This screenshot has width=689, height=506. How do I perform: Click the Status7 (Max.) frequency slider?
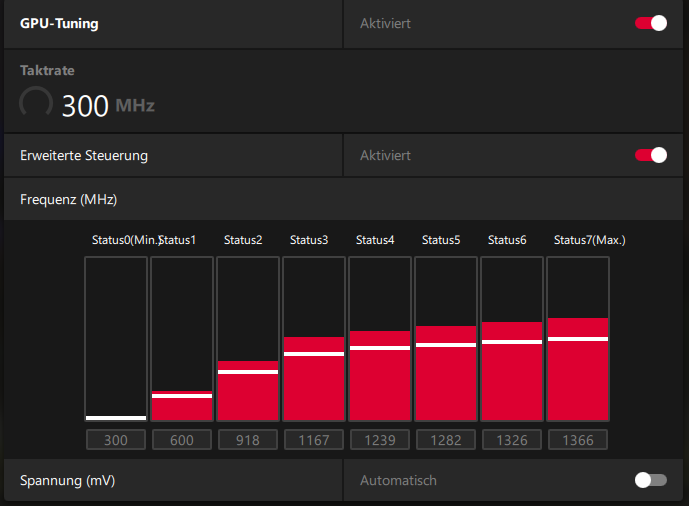click(578, 339)
